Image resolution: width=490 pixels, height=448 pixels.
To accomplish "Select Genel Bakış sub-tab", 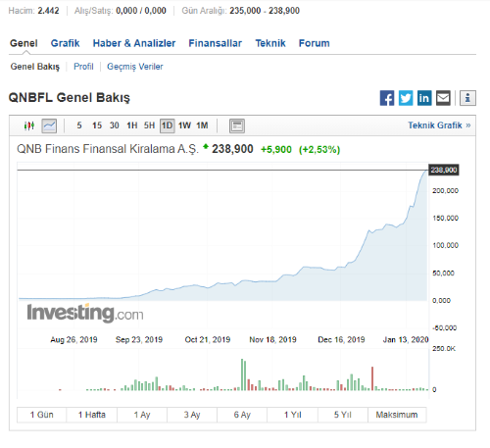I will pyautogui.click(x=35, y=67).
